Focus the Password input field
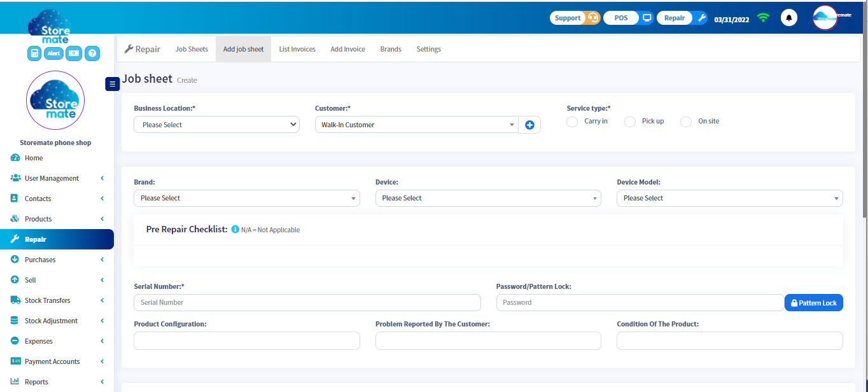868x392 pixels. [x=640, y=302]
